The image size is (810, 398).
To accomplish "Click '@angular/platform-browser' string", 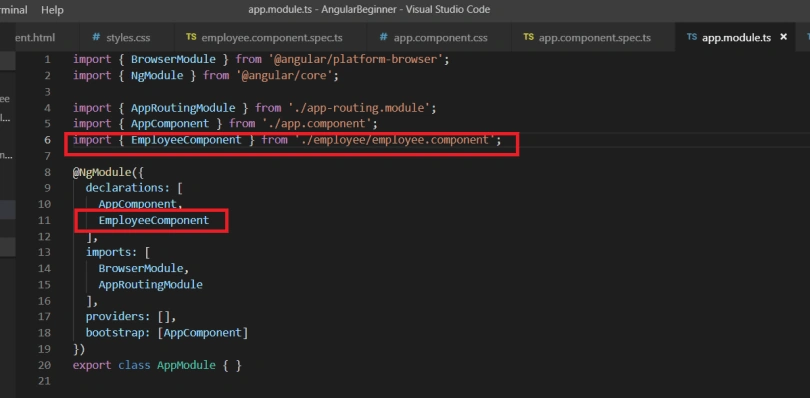I will point(356,59).
